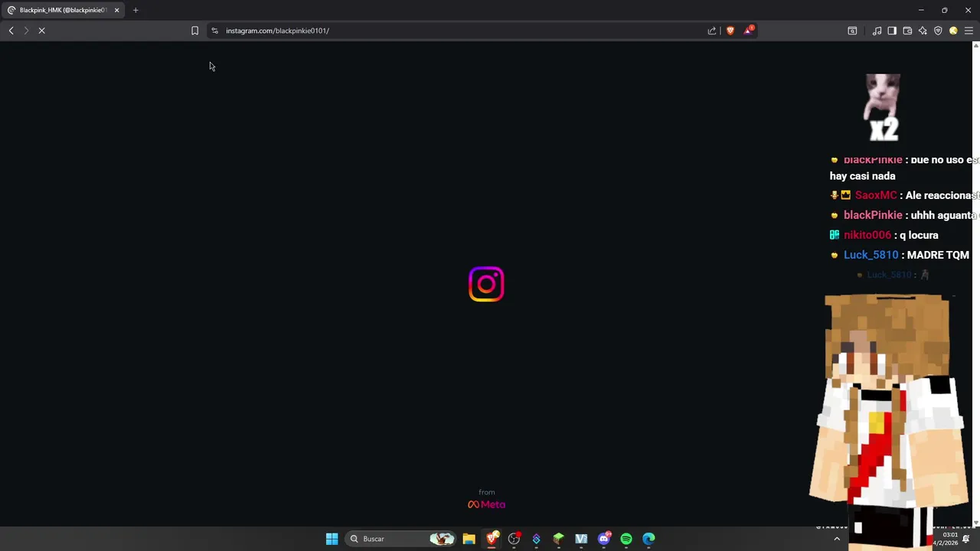Open the purple-blue diamond app on taskbar
980x551 pixels.
(x=536, y=539)
